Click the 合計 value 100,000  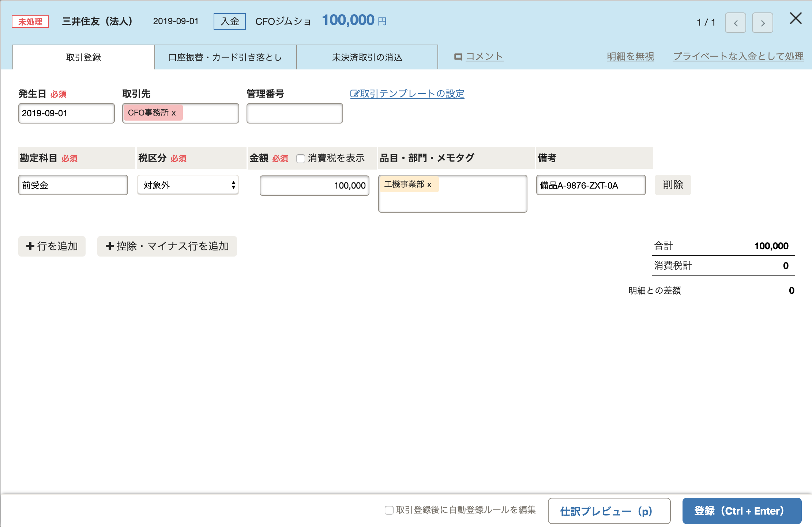pyautogui.click(x=771, y=246)
